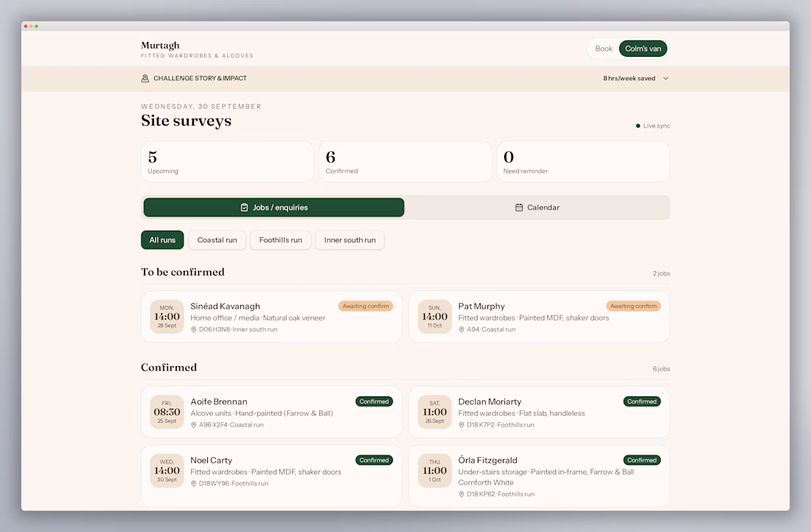Select the Colm's van view
811x532 pixels.
643,49
